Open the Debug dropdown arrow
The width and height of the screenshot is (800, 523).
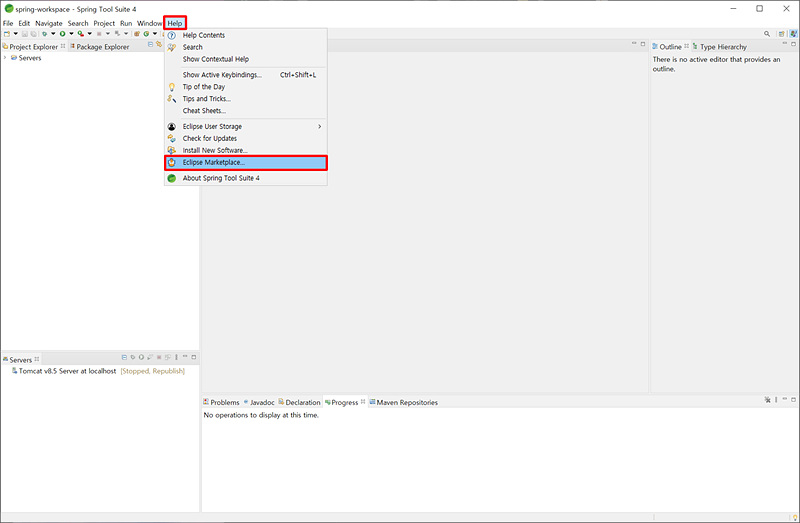(53, 34)
